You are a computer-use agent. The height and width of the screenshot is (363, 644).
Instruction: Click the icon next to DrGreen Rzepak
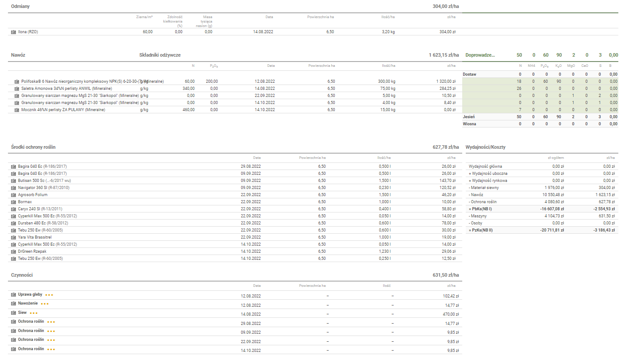tap(13, 251)
